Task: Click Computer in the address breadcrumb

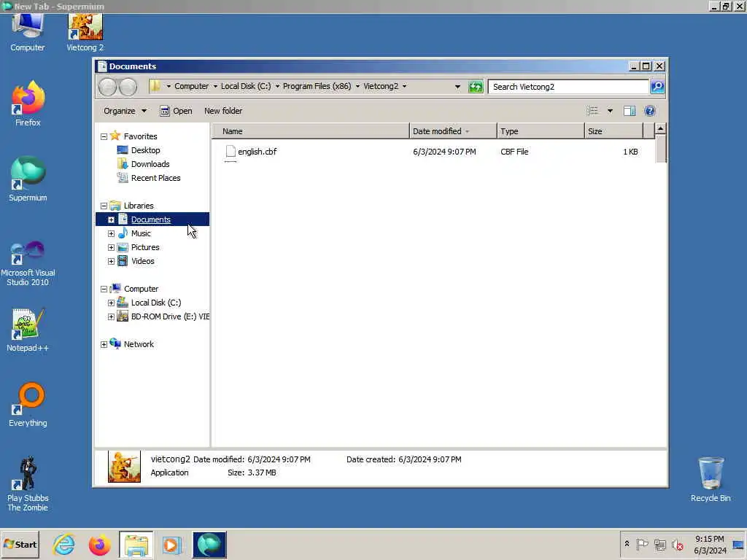Action: (192, 86)
